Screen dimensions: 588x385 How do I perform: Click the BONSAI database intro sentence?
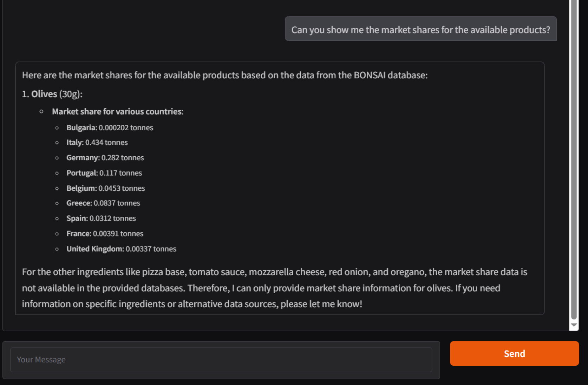[x=225, y=75]
